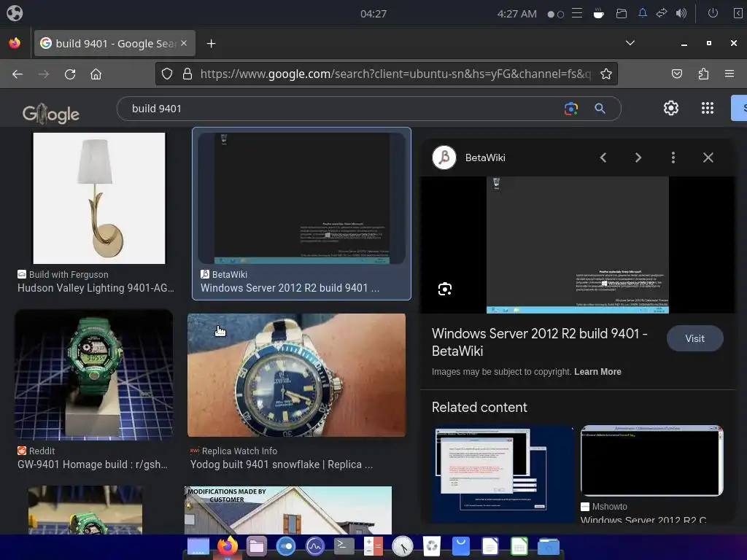Viewport: 747px width, 560px height.
Task: Open the calculator from the dock
Action: pyautogui.click(x=373, y=546)
